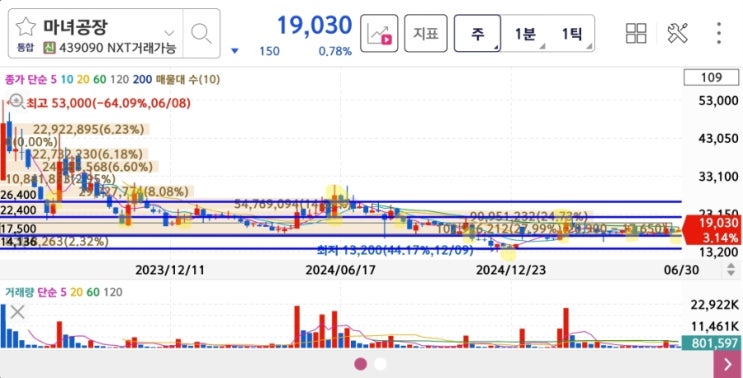This screenshot has height=378, width=743.
Task: Edit the 109 candle count field
Action: (711, 77)
